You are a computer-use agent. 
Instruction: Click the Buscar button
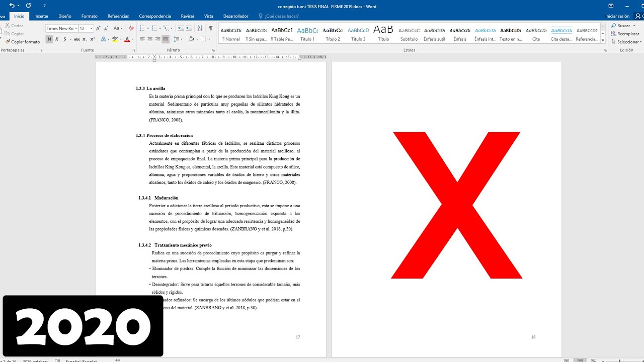(x=621, y=26)
